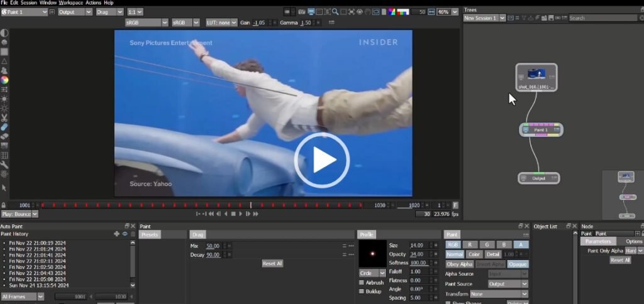Image resolution: width=644 pixels, height=304 pixels.
Task: Select the scissors Cutout tool
Action: pos(4,117)
